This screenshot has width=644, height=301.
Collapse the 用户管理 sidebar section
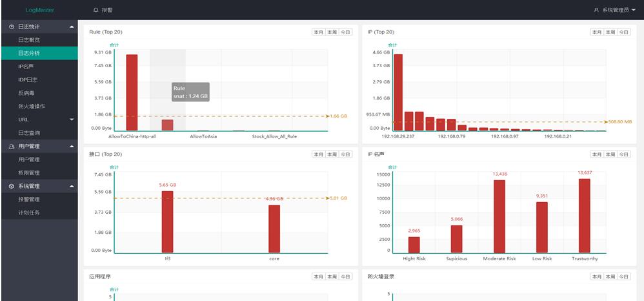(x=72, y=147)
